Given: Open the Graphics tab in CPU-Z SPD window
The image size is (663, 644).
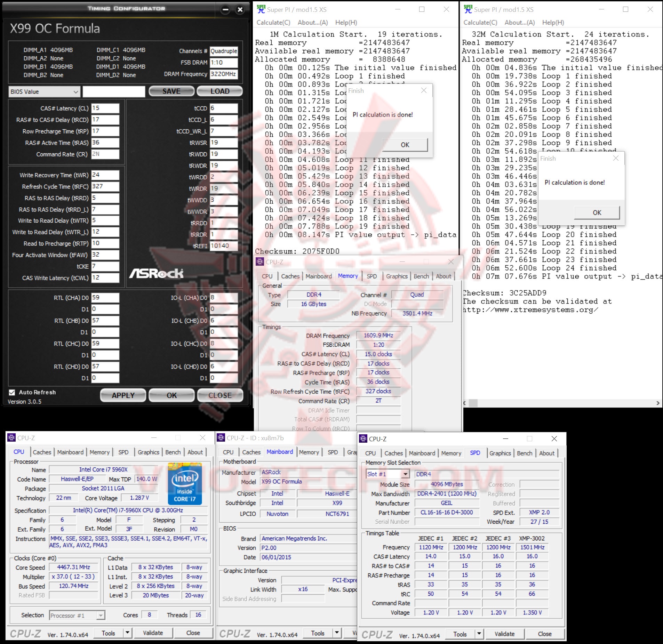Looking at the screenshot, I should click(500, 453).
